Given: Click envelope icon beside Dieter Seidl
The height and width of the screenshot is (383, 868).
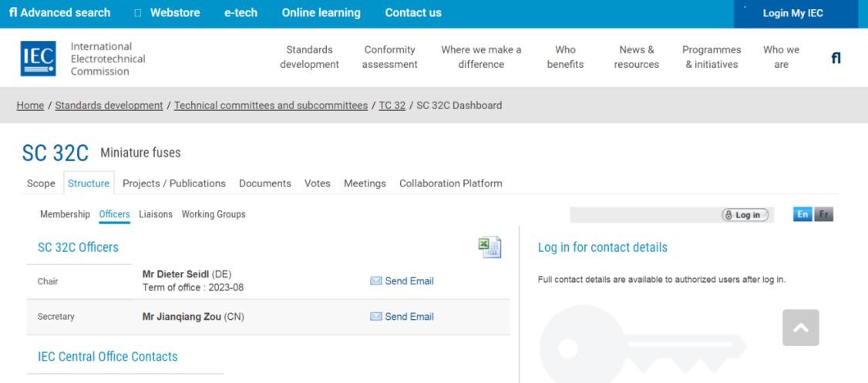Looking at the screenshot, I should tap(376, 281).
